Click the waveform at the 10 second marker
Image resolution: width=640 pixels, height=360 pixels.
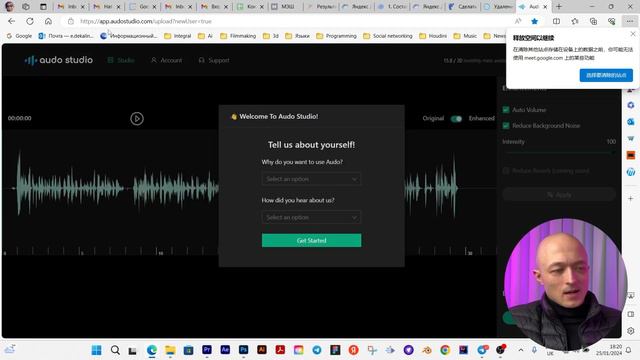coord(158,189)
